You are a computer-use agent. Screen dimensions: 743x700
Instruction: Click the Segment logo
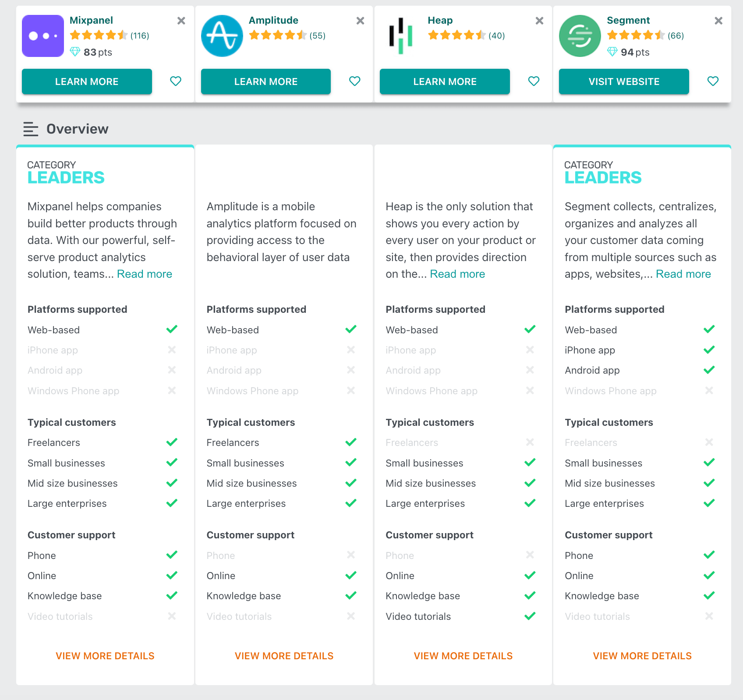pyautogui.click(x=580, y=35)
